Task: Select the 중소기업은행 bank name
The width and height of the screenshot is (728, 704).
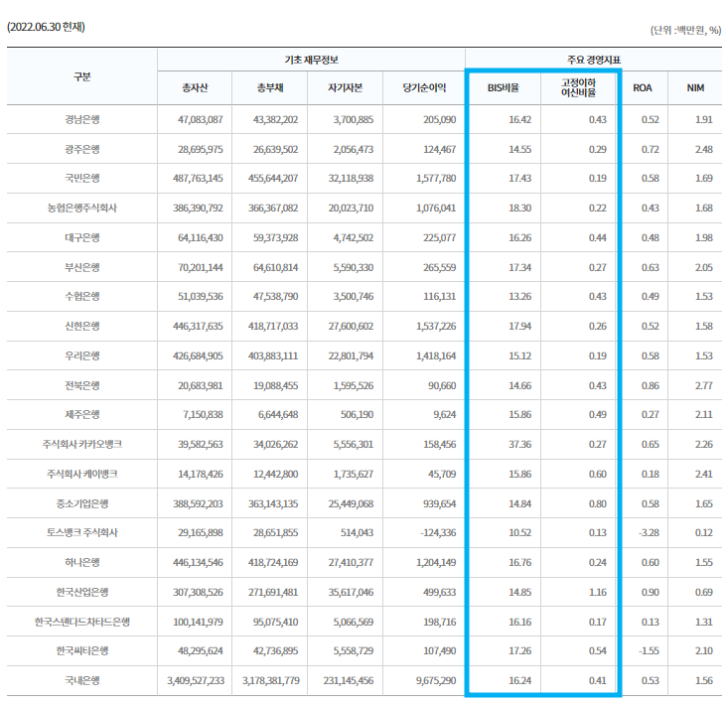Action: tap(82, 503)
